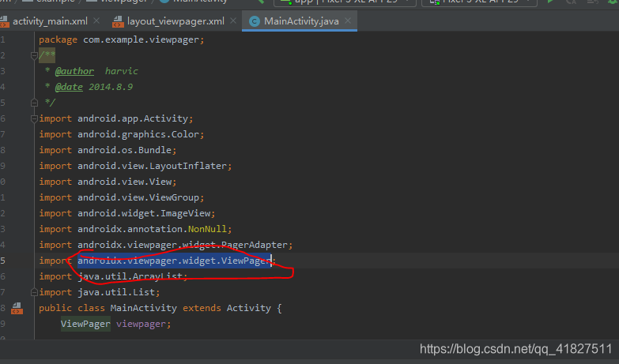The image size is (619, 364).
Task: Click the Activity superclass name after extends
Action: pyautogui.click(x=249, y=308)
